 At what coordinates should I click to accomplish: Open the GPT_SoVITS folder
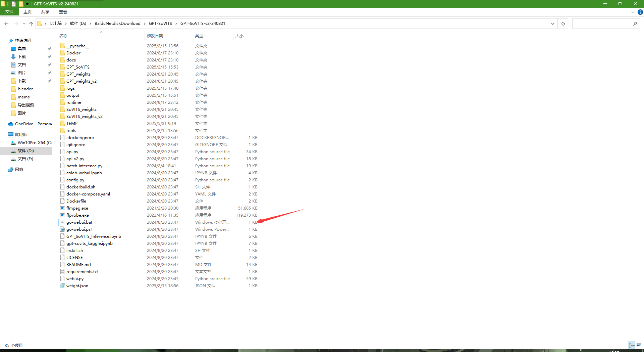[x=78, y=67]
